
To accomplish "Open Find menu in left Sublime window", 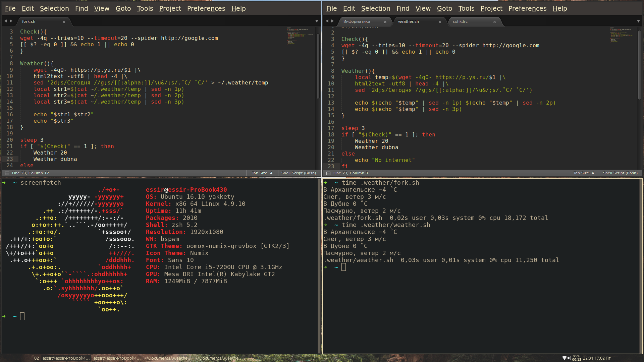I will tap(82, 8).
